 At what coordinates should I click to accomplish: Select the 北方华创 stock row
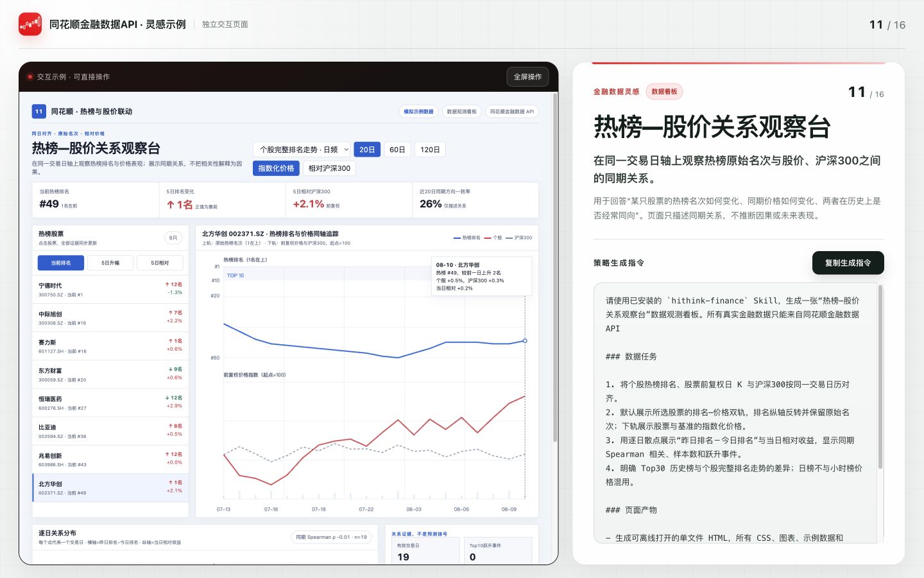[x=110, y=488]
